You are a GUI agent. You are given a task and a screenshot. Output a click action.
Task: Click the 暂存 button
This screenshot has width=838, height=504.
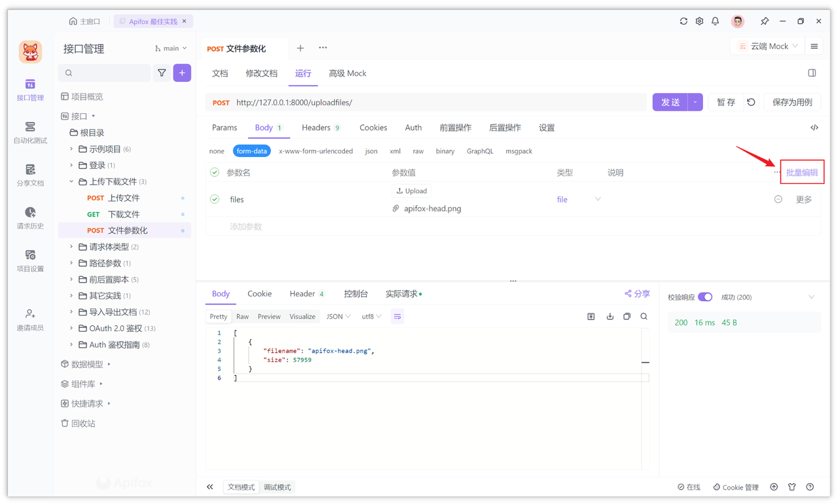726,102
